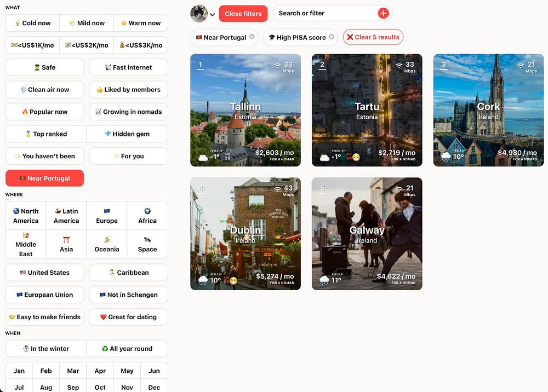This screenshot has height=392, width=548.
Task: Select In the winter filter
Action: (x=46, y=349)
